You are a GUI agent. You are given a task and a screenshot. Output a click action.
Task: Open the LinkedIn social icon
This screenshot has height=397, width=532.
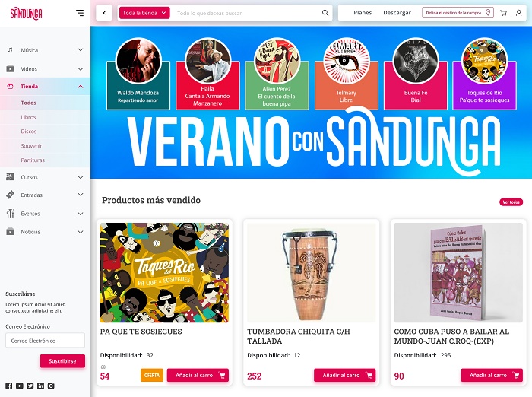[x=40, y=386]
